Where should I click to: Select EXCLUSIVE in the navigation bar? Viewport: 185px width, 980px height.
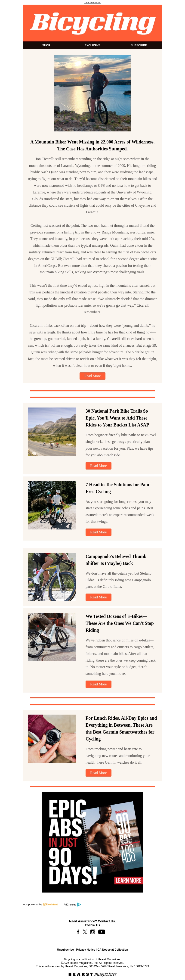(92, 45)
